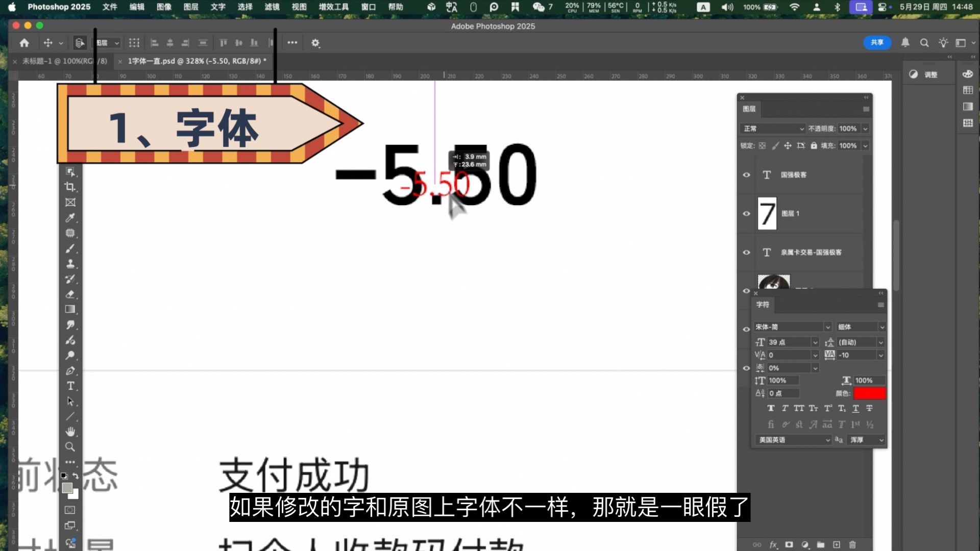Screen dimensions: 980x551
Task: Select the Zoom magnifier tool
Action: [70, 447]
